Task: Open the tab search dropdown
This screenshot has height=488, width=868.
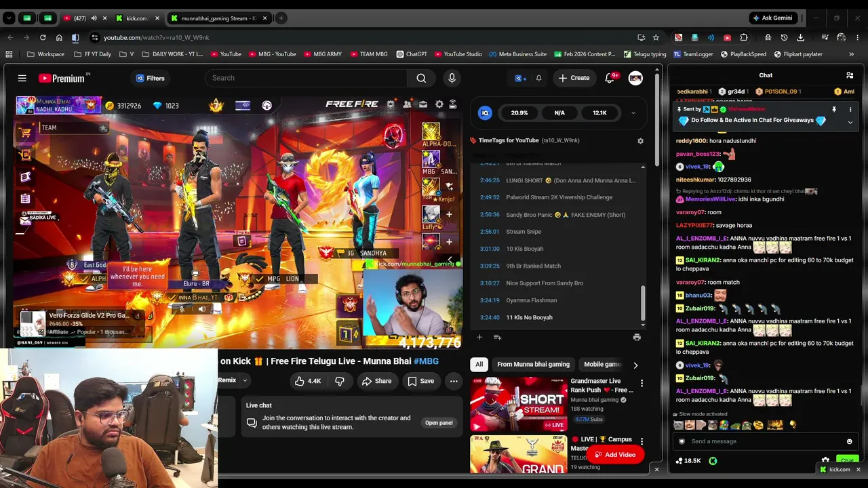Action: click(9, 18)
